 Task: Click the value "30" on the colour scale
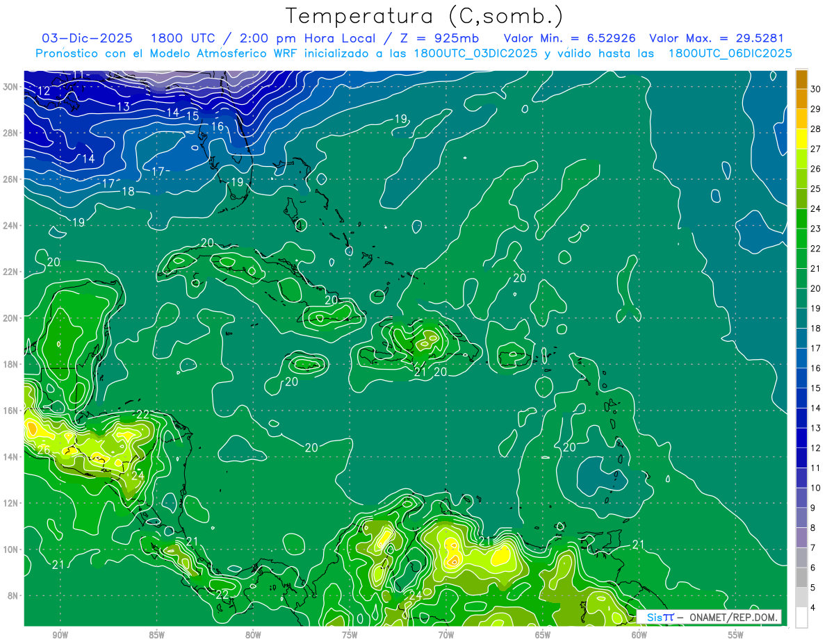tap(816, 89)
